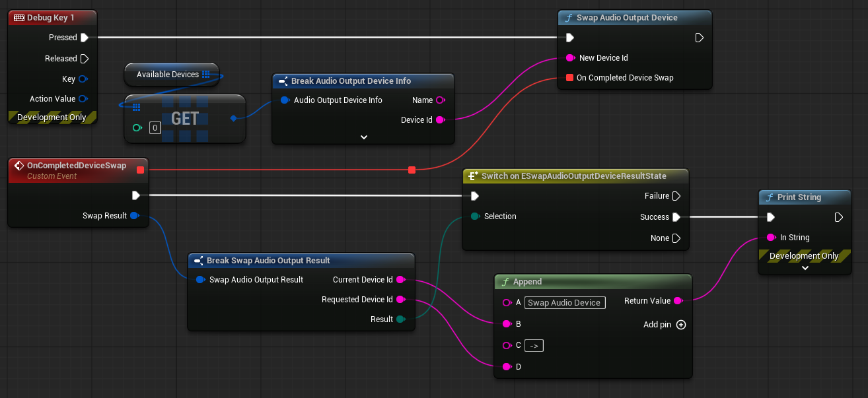Click the New Device Id input pin
This screenshot has height=398, width=868.
click(569, 58)
